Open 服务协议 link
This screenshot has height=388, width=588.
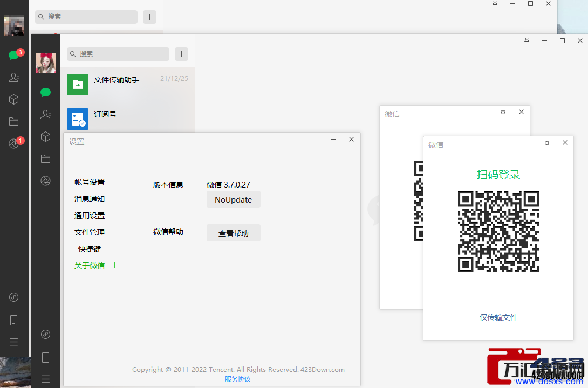(238, 379)
